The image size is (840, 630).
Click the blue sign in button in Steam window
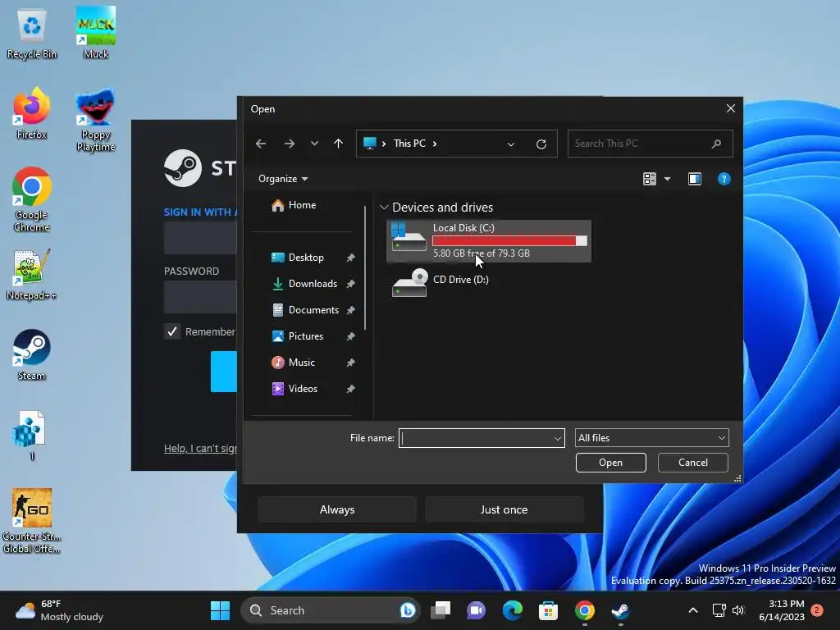[x=224, y=372]
